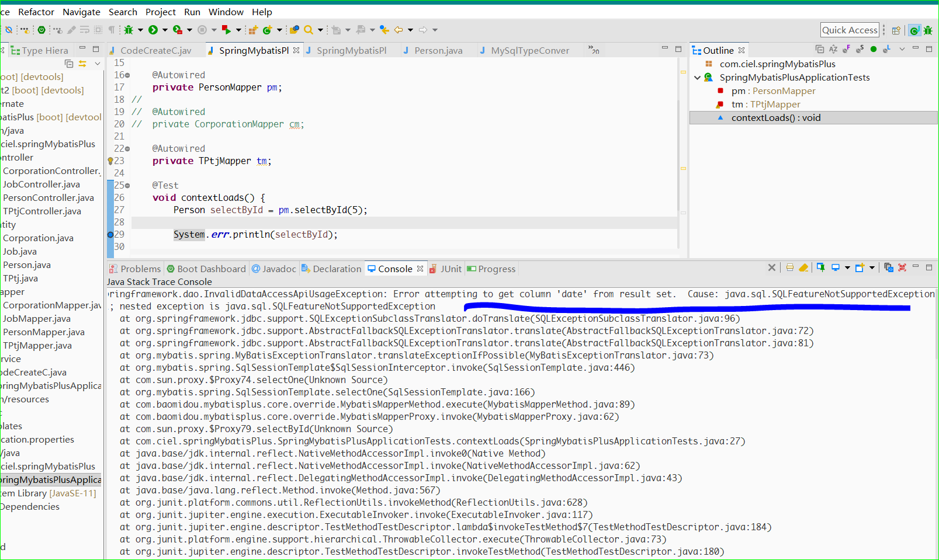Collapse the SpringMybatisPlusApplicationTests node in Outline

[x=698, y=77]
